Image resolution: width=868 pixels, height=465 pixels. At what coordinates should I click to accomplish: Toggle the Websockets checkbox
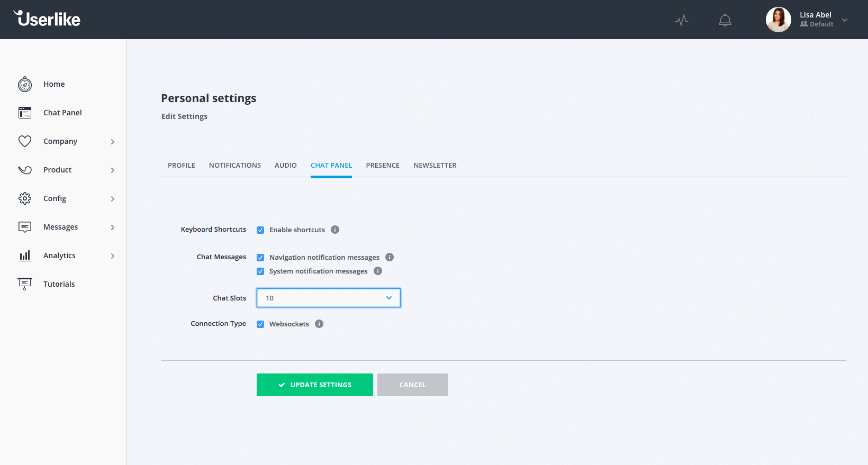coord(260,324)
